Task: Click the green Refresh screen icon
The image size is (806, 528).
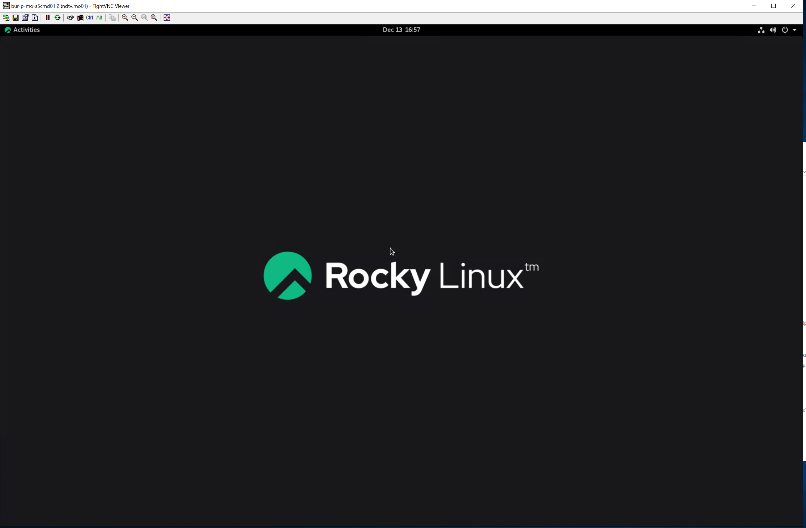Action: point(58,17)
